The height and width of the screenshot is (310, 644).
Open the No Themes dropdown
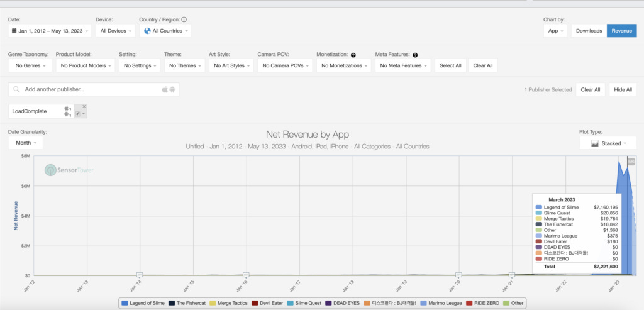(184, 65)
